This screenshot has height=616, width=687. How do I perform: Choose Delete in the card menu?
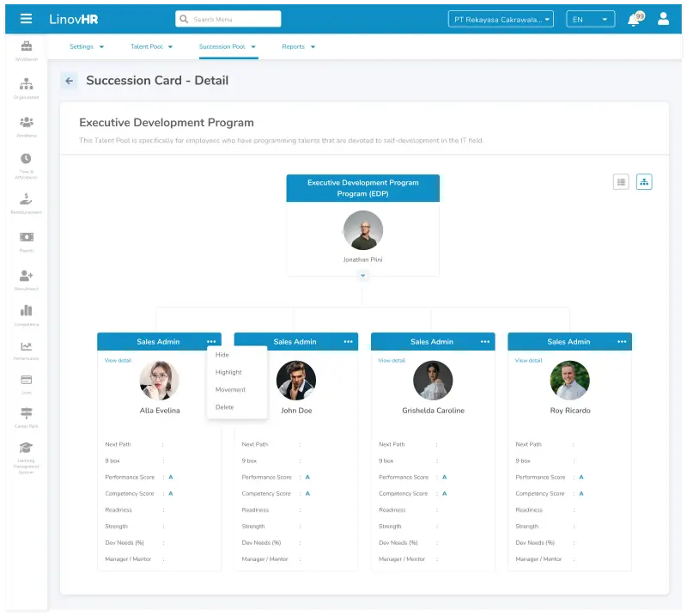224,407
